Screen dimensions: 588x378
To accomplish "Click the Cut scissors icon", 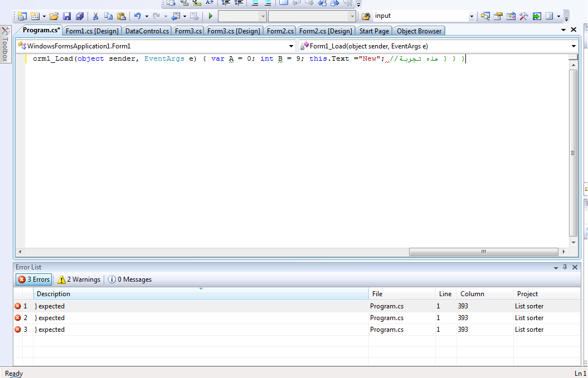I will pos(95,16).
